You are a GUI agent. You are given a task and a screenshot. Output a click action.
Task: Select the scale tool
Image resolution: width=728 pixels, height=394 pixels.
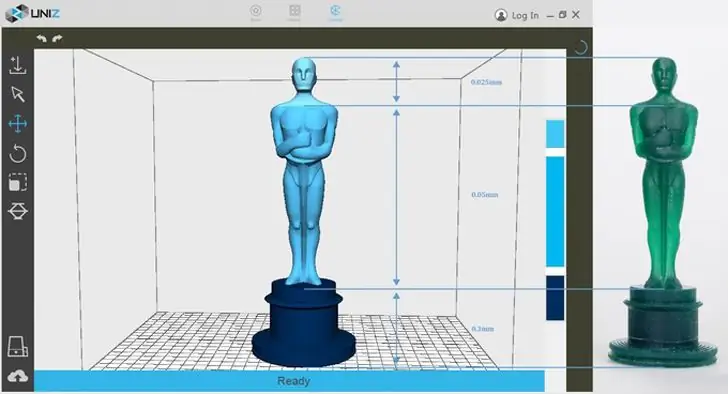click(x=18, y=182)
